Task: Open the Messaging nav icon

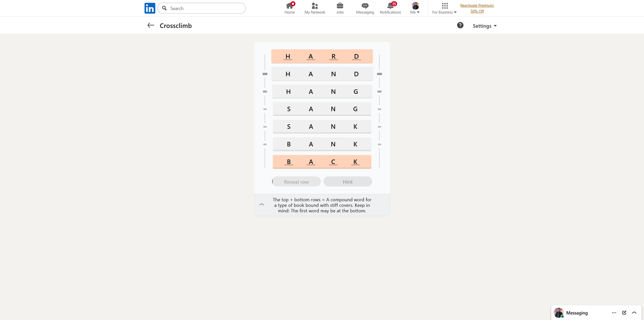Action: click(365, 6)
